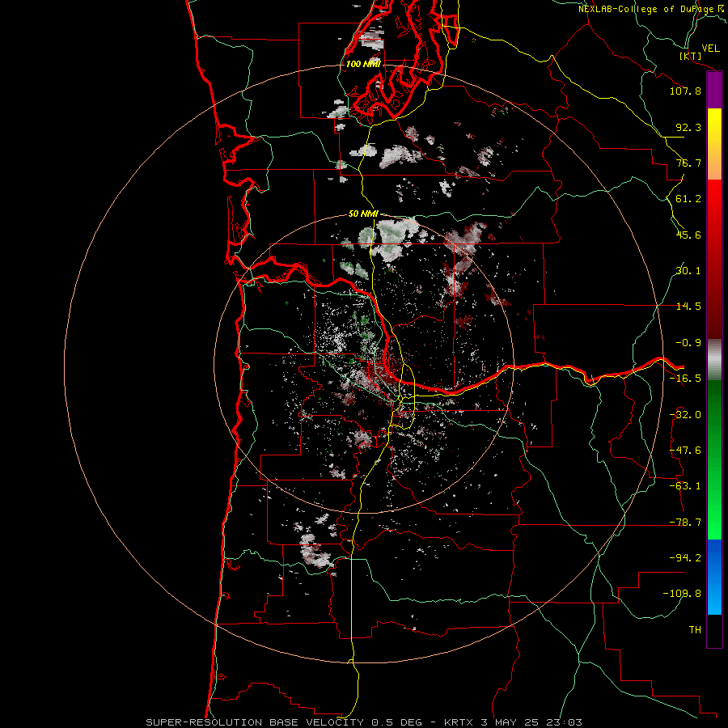
Task: Select the 14.5 velocity scale value
Action: (x=688, y=307)
